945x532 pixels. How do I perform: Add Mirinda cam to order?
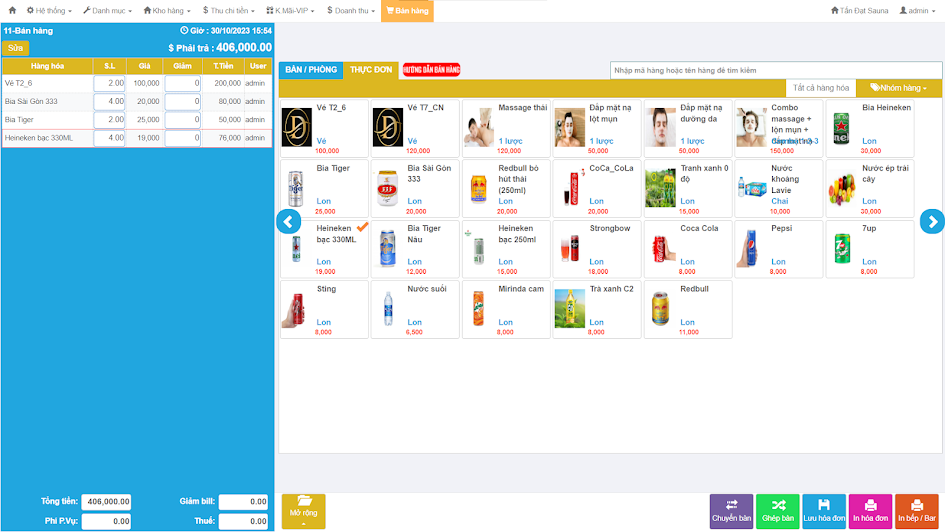pos(506,310)
